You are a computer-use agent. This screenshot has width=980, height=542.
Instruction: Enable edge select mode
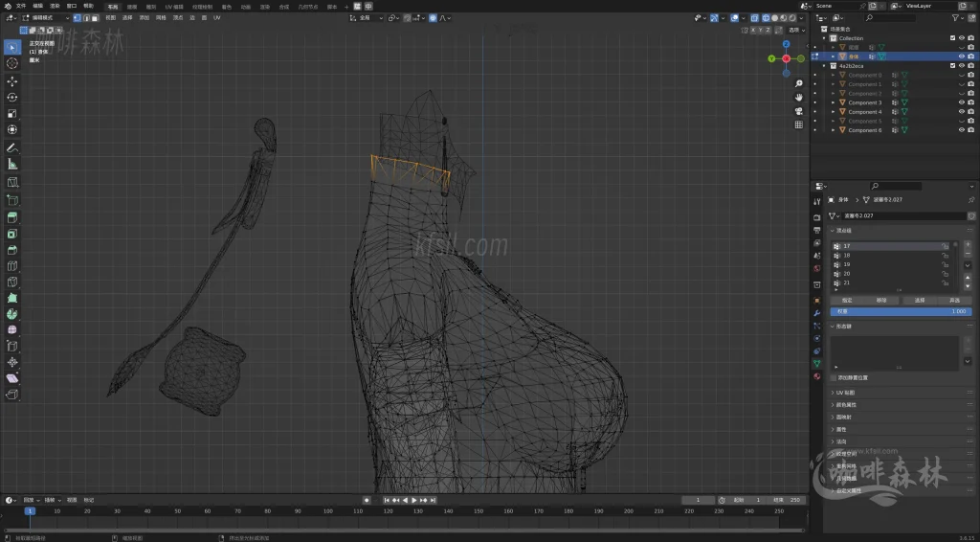click(85, 18)
